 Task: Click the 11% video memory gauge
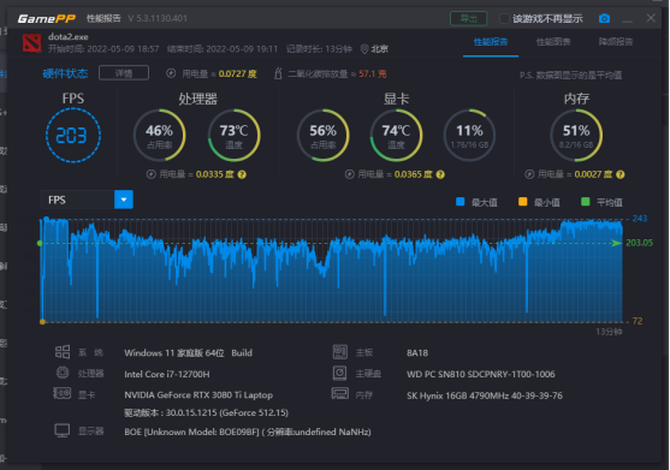pos(470,135)
